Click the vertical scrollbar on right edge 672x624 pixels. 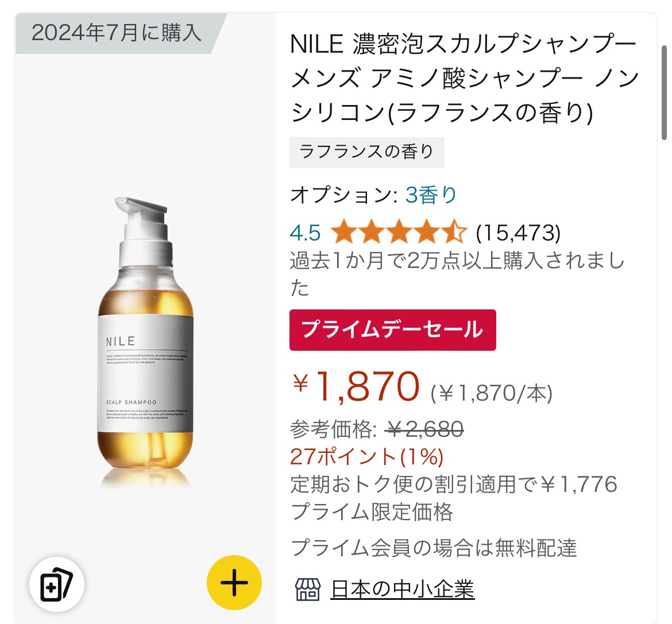click(664, 92)
